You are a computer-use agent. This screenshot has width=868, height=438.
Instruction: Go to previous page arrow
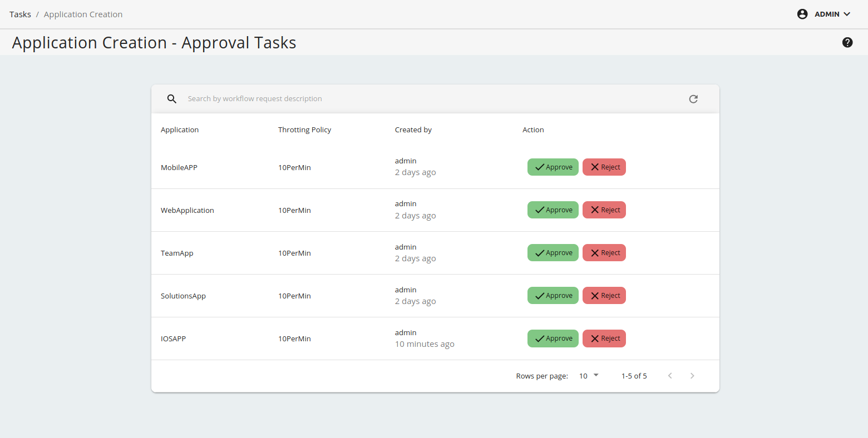coord(670,376)
